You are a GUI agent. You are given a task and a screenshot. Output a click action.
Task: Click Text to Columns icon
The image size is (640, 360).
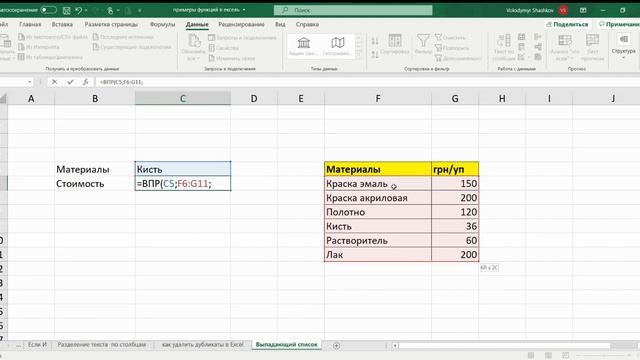coord(504,47)
